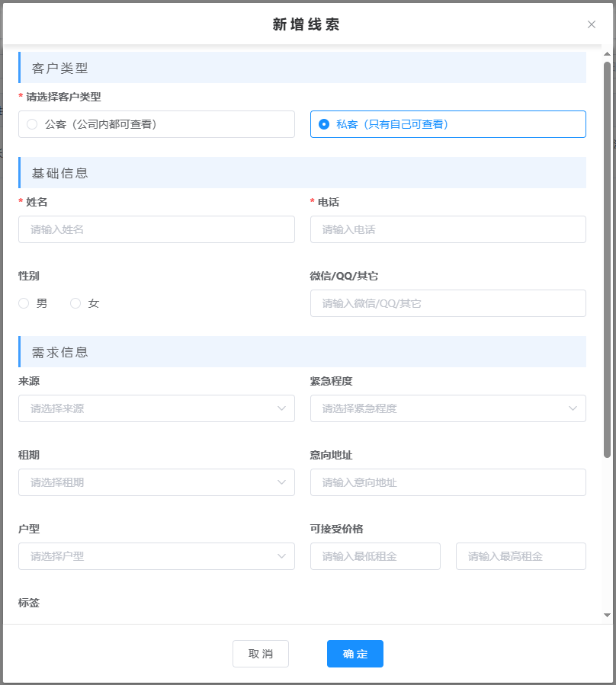Choose 男 gender radio button
The width and height of the screenshot is (616, 685).
point(24,303)
